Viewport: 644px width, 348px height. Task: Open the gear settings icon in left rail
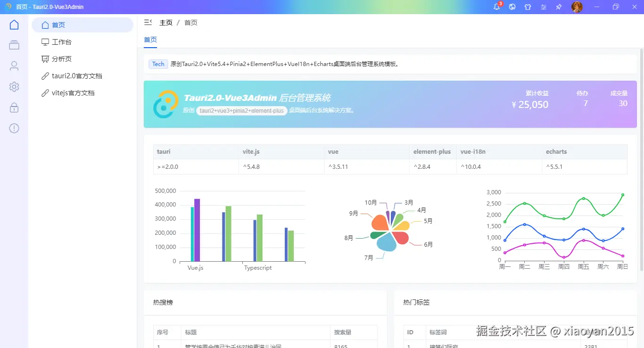14,86
